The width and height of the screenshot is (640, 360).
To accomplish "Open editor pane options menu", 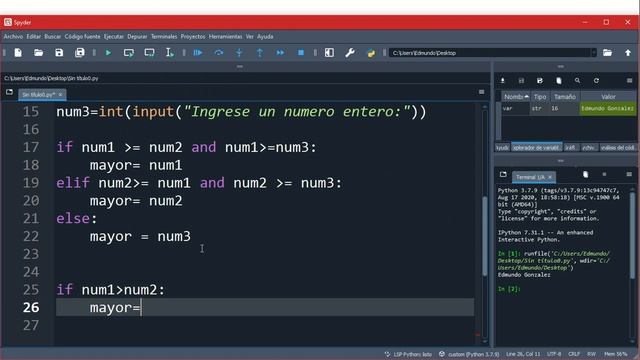I will pos(482,92).
